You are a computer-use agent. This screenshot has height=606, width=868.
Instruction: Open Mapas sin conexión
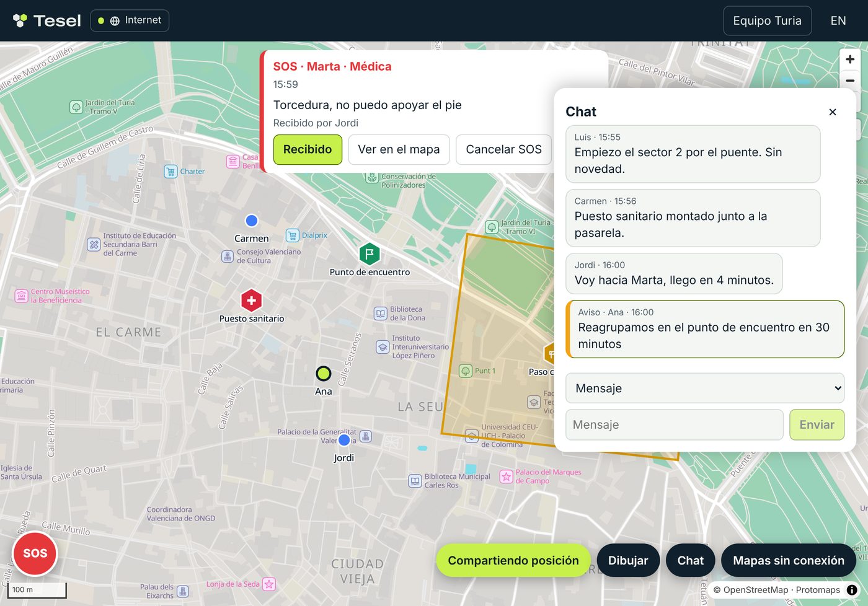coord(789,560)
